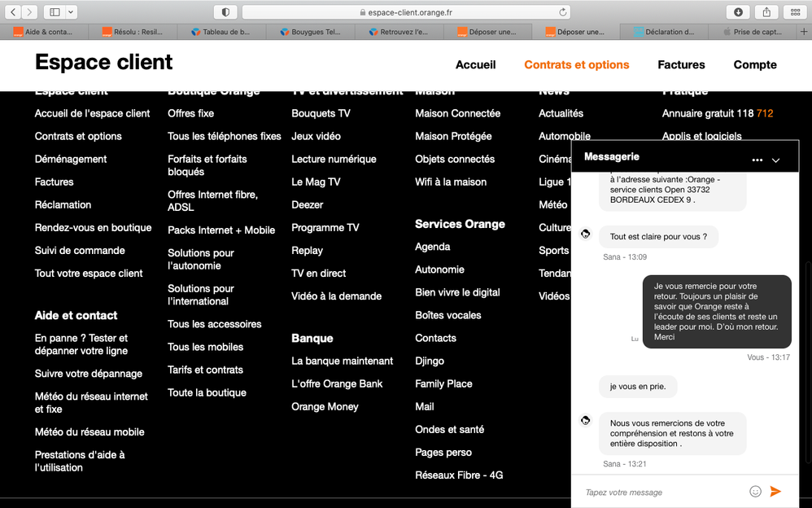
Task: Go to Contrats et options menu
Action: [576, 65]
